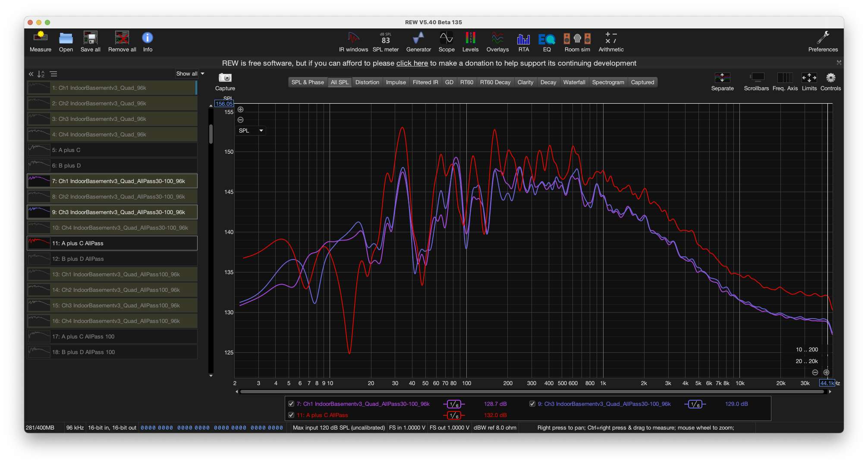Open the measurement list menu icon
The width and height of the screenshot is (868, 465).
(x=53, y=74)
